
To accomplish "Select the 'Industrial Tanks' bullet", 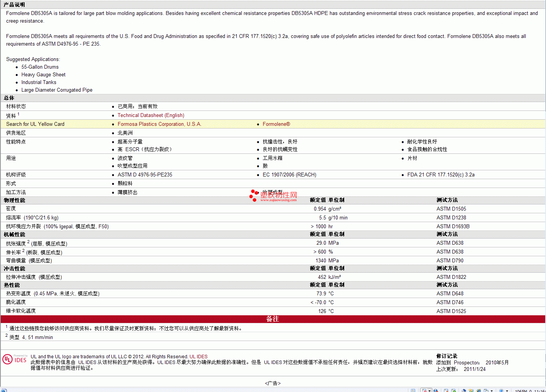I will (x=39, y=82).
